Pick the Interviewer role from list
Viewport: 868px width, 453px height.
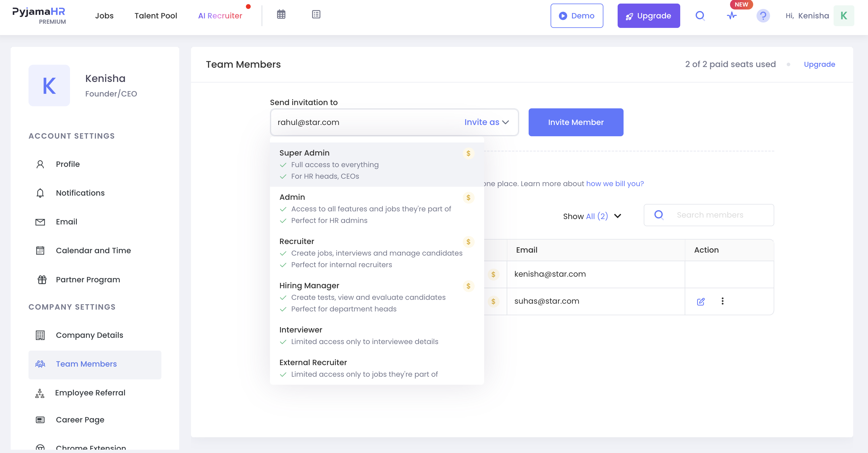pos(377,335)
